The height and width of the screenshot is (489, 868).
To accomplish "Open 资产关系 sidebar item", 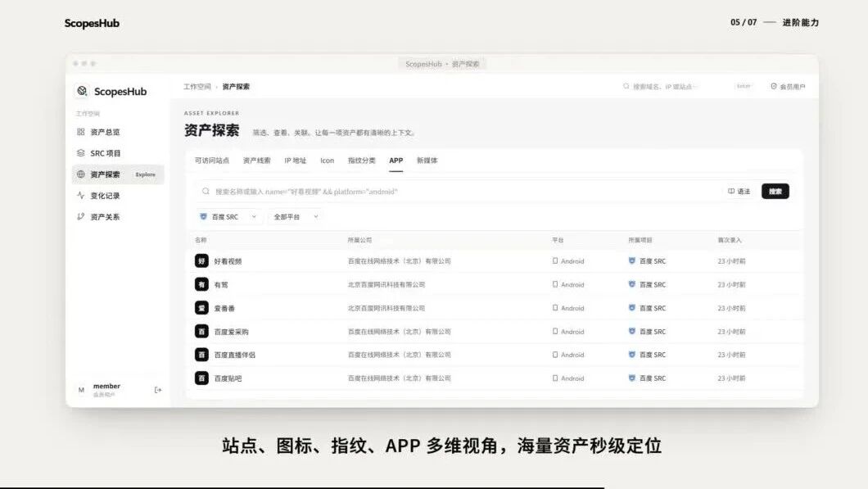I will (x=118, y=216).
